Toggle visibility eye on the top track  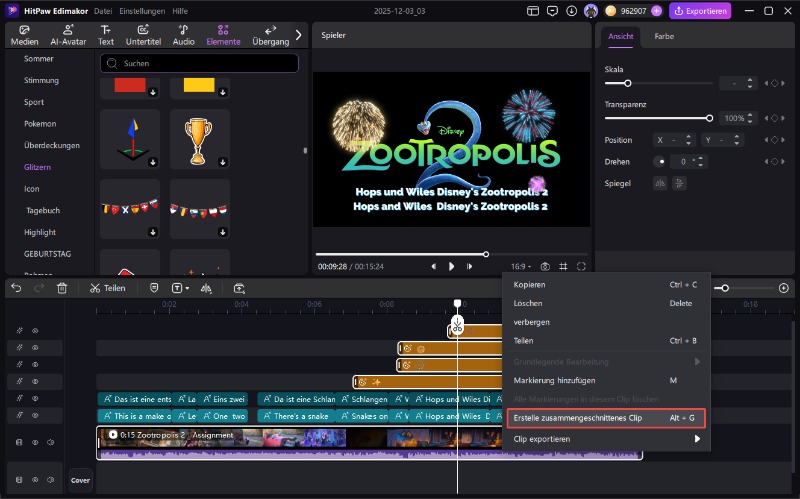pyautogui.click(x=35, y=331)
